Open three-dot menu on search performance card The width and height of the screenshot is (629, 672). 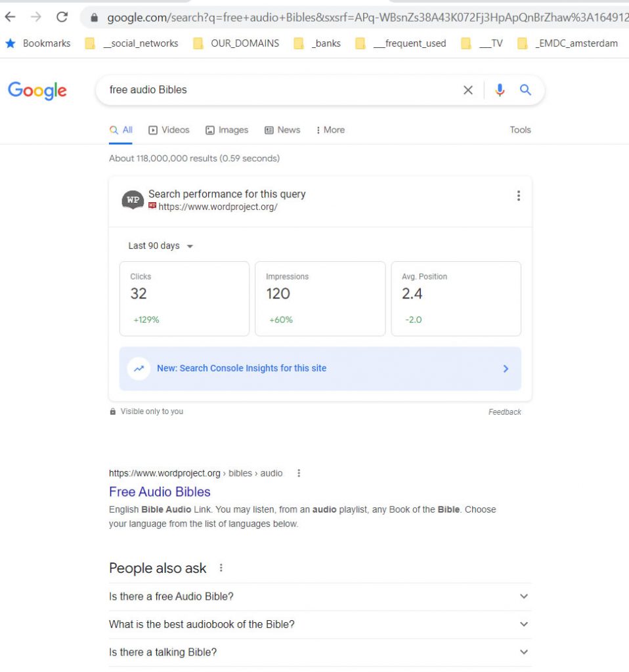(518, 196)
